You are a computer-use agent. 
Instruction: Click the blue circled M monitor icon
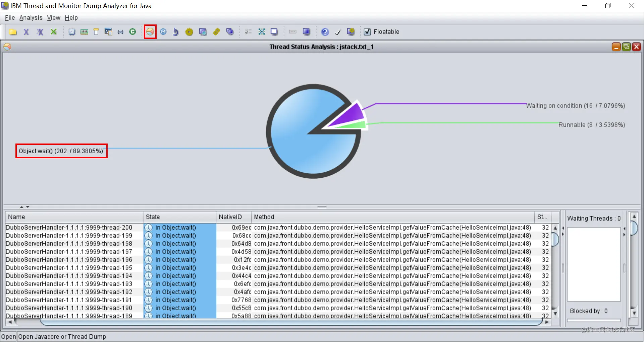(x=163, y=32)
